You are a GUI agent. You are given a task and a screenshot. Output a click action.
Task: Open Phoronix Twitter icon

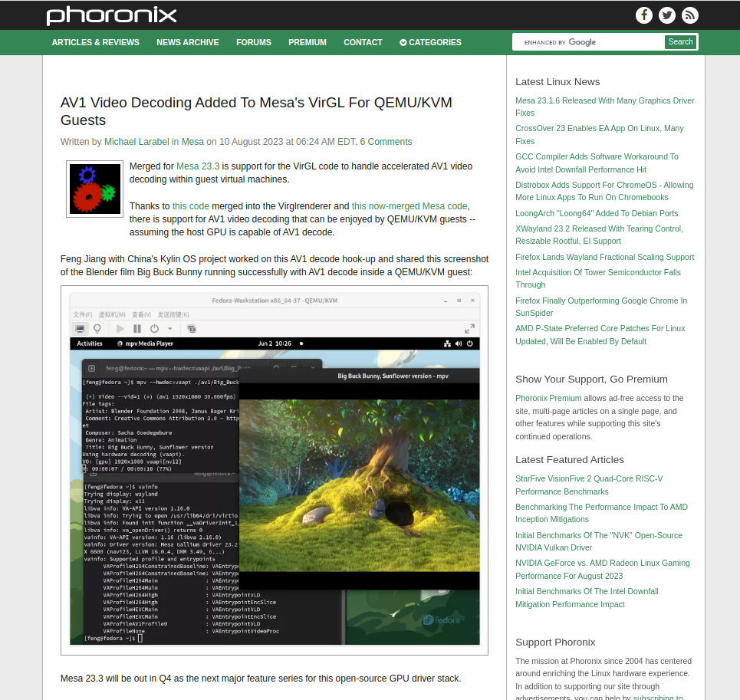click(x=667, y=15)
